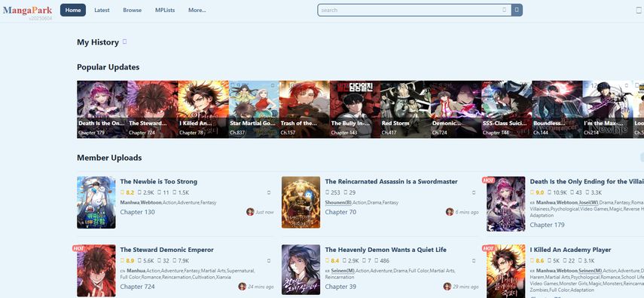
Task: Click the options icon on The Reincarnated Assassin row
Action: click(x=474, y=192)
